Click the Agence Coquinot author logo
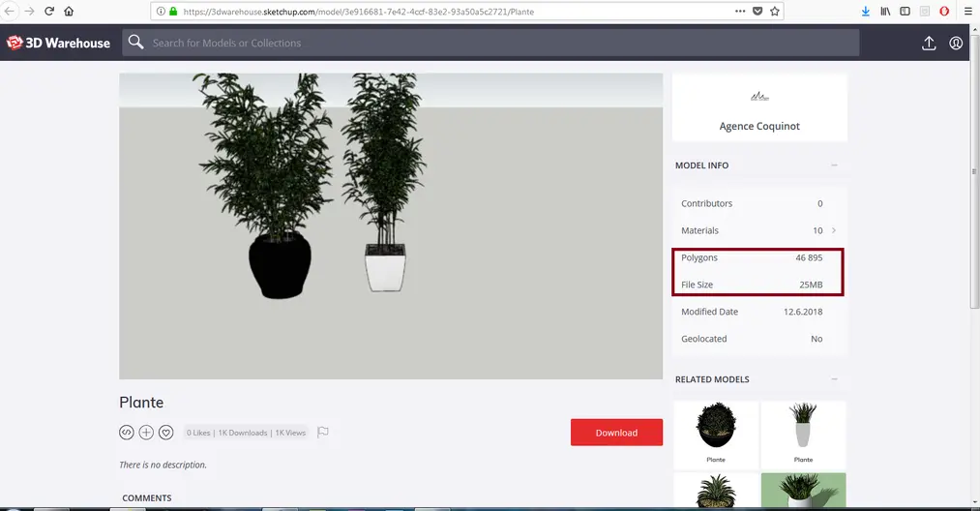 (759, 97)
